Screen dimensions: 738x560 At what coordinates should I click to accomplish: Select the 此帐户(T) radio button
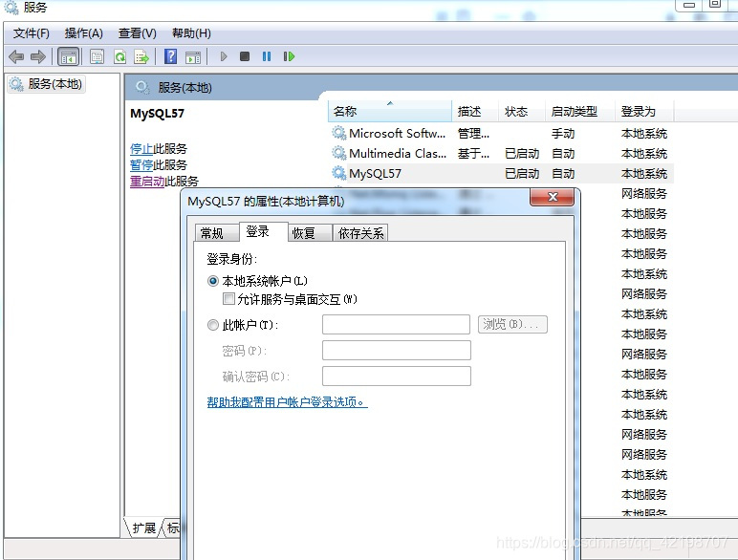click(x=213, y=325)
